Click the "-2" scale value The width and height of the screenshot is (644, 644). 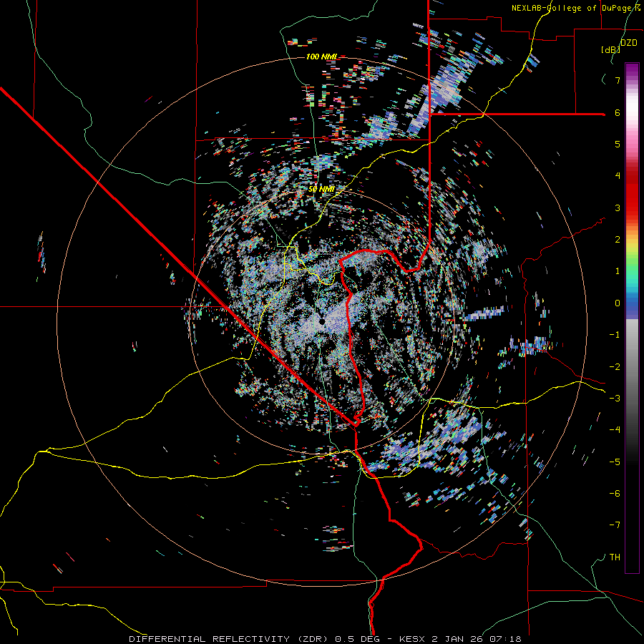(615, 367)
